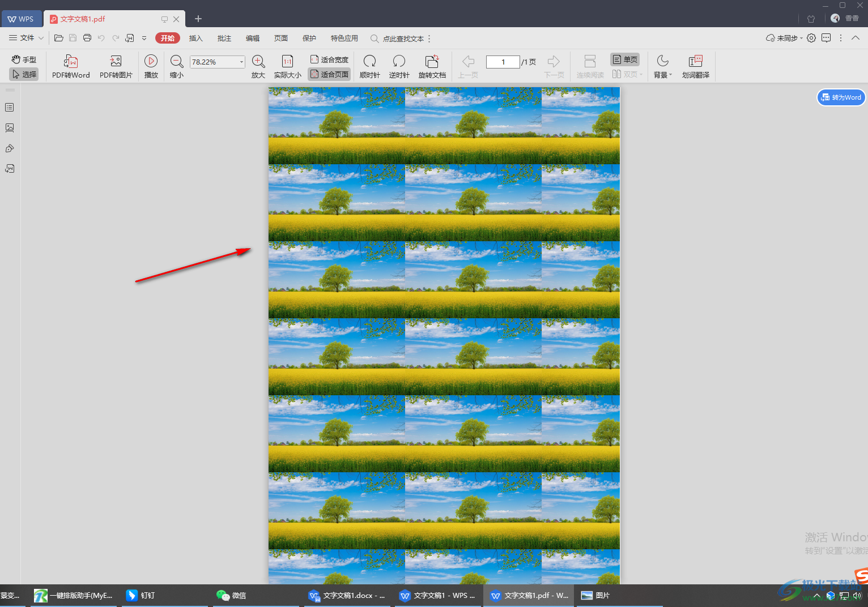The height and width of the screenshot is (607, 868).
Task: Switch to the 页面 ribbon tab
Action: pyautogui.click(x=281, y=39)
